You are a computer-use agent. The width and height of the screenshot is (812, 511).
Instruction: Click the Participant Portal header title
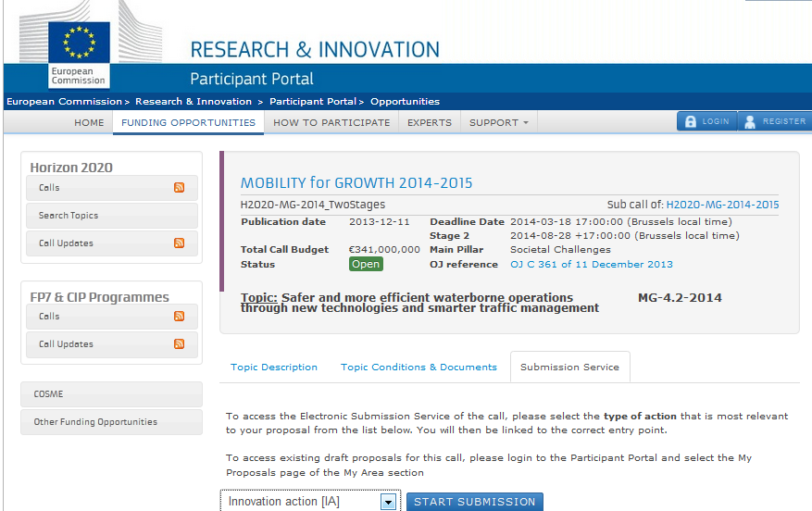tap(252, 79)
